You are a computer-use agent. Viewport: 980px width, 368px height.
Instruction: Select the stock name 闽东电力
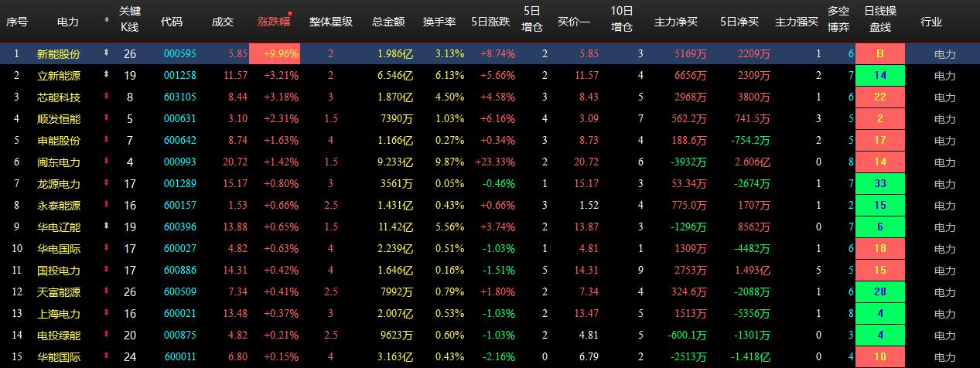pyautogui.click(x=58, y=162)
